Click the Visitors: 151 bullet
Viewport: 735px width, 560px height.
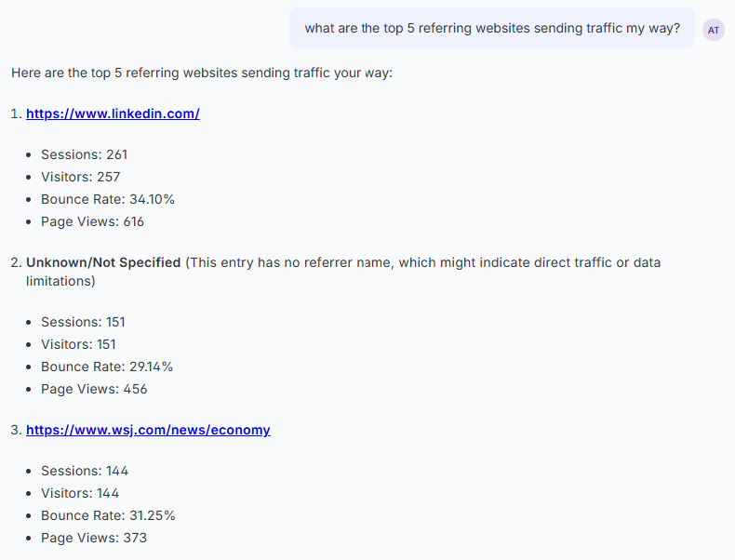tap(78, 344)
